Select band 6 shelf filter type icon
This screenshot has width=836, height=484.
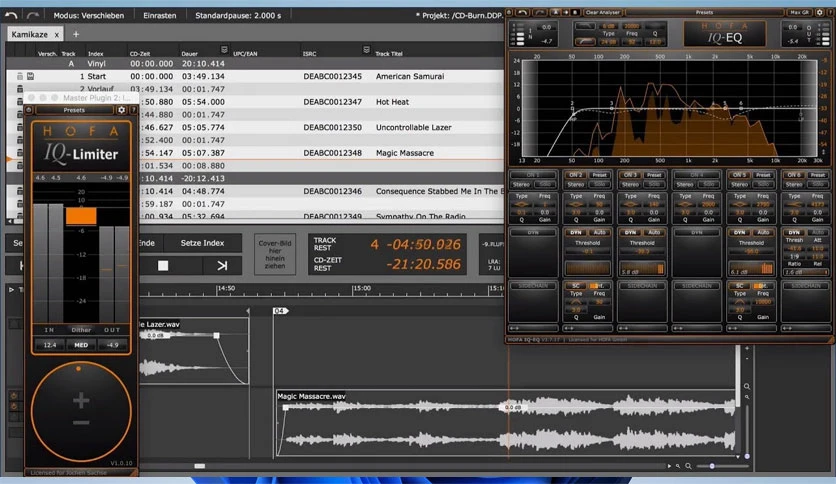click(794, 204)
